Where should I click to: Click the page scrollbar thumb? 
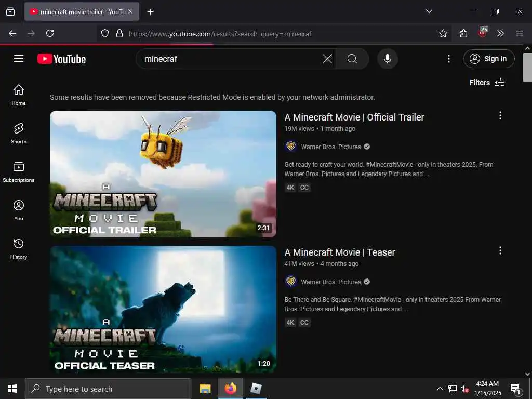click(x=527, y=67)
